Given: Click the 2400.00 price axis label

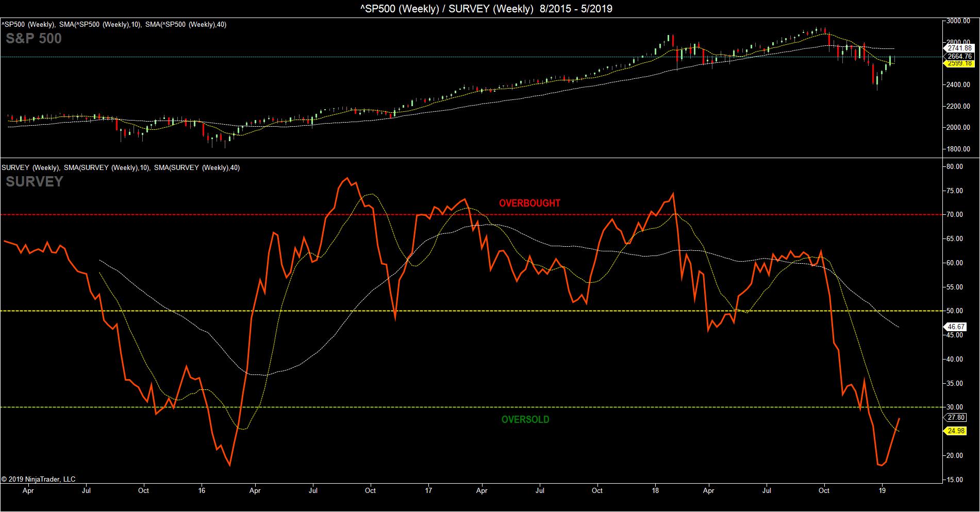Looking at the screenshot, I should pos(958,84).
